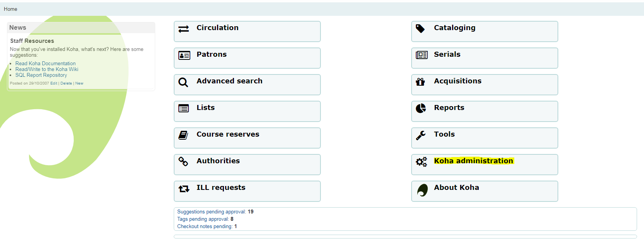Open Suggestions pending approval
Image resolution: width=644 pixels, height=247 pixels.
coord(212,211)
